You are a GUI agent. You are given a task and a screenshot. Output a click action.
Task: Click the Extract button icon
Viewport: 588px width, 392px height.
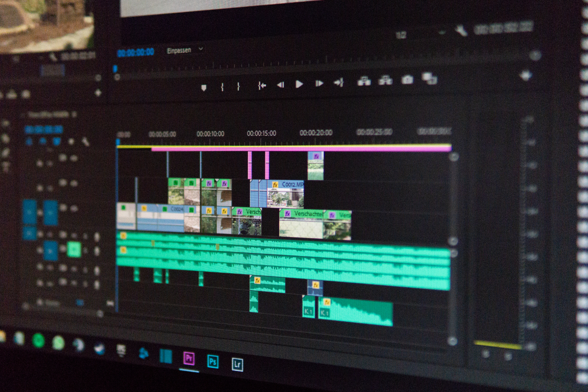[385, 80]
